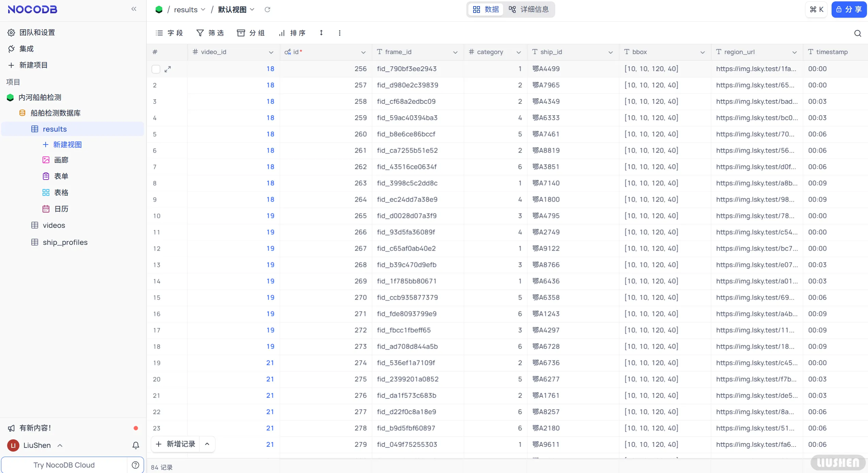868x473 pixels.
Task: Expand the 新增记录 options arrow
Action: (207, 444)
